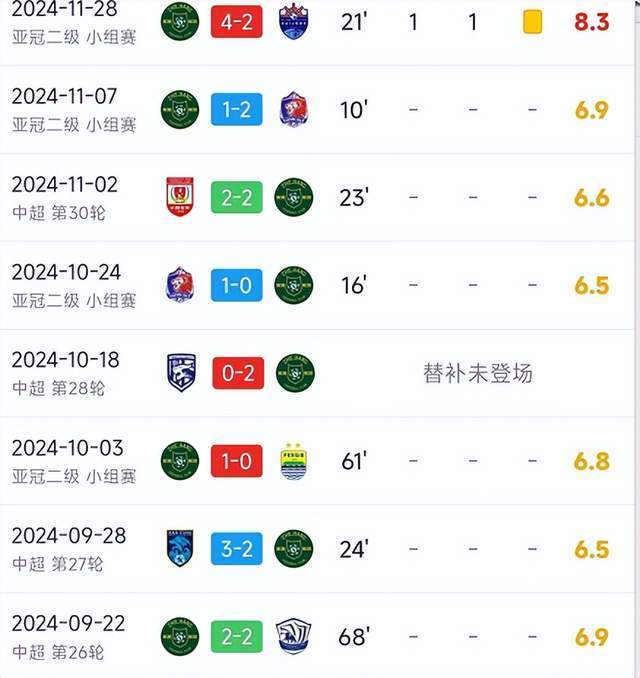This screenshot has height=678, width=640.
Task: Click the home team crest on 2024-10-18
Action: click(180, 373)
